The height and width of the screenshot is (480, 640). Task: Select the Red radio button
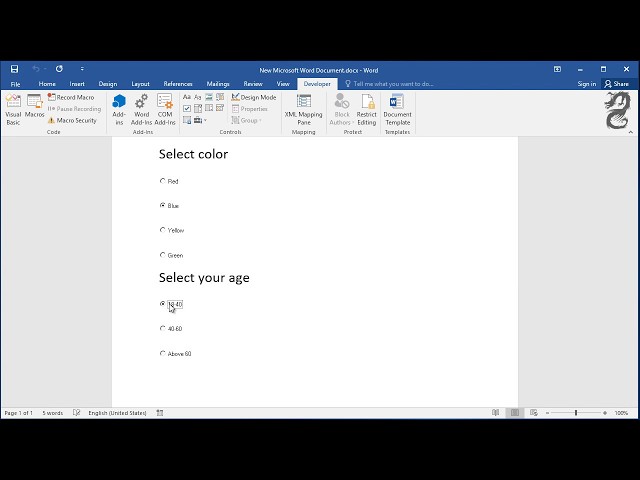(x=162, y=181)
